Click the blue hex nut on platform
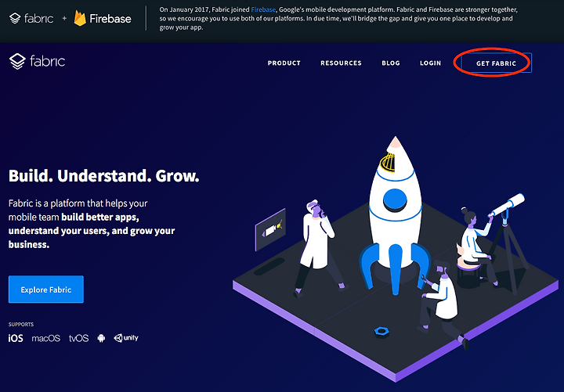Image resolution: width=564 pixels, height=392 pixels. click(381, 332)
